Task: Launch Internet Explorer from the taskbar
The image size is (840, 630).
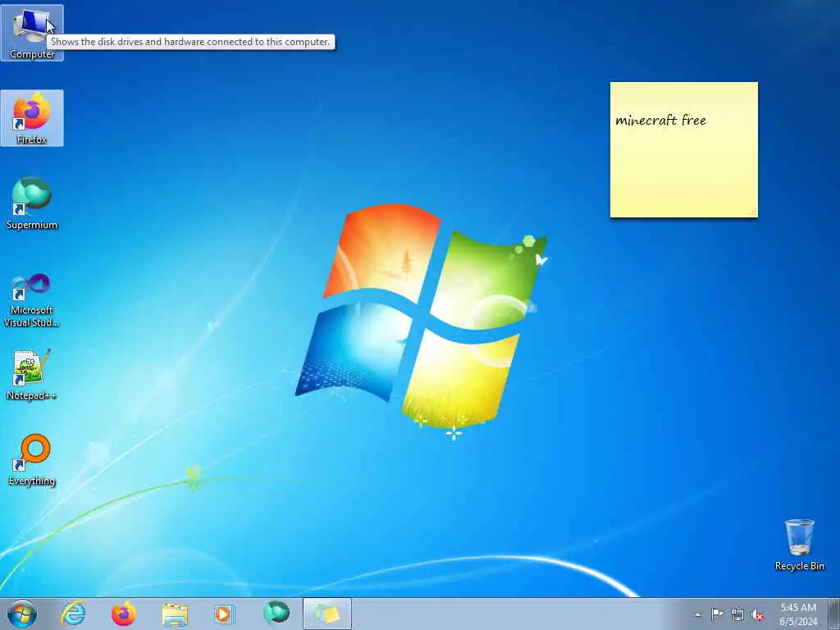Action: pyautogui.click(x=73, y=614)
